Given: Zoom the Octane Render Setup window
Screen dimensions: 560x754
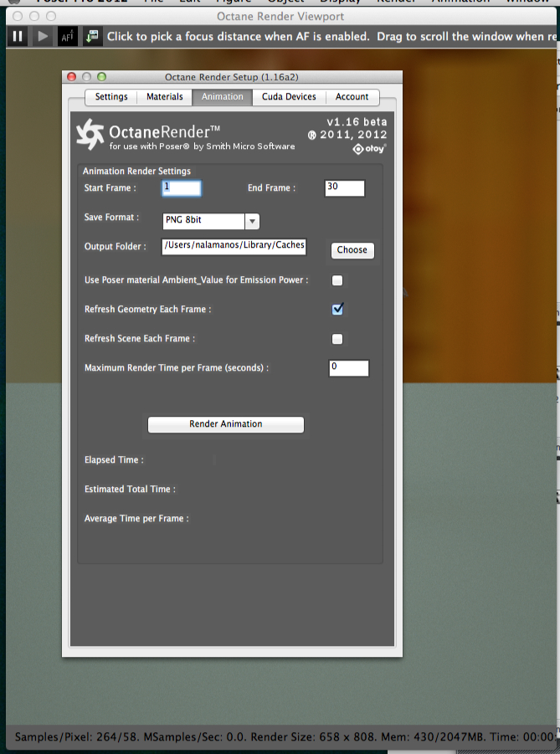Looking at the screenshot, I should tap(101, 77).
